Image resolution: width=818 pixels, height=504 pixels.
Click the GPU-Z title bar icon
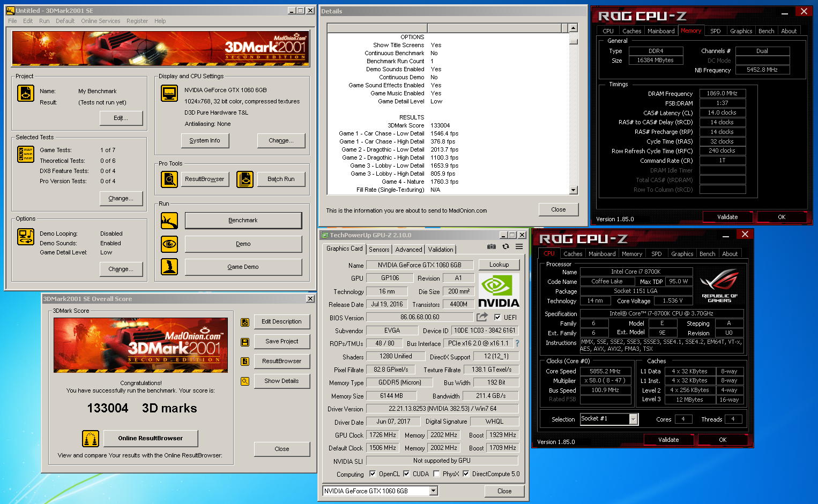coord(325,235)
